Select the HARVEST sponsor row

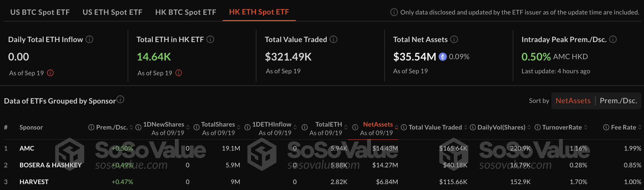click(x=322, y=182)
